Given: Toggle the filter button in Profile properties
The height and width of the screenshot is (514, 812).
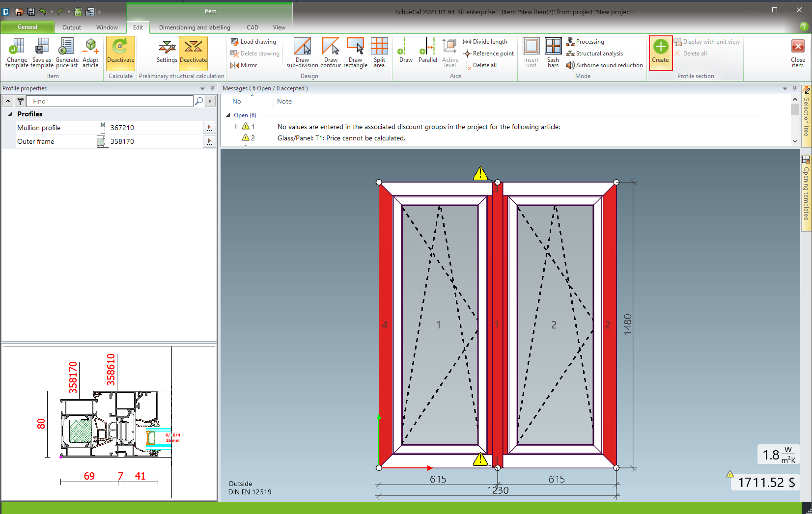Looking at the screenshot, I should pyautogui.click(x=20, y=101).
